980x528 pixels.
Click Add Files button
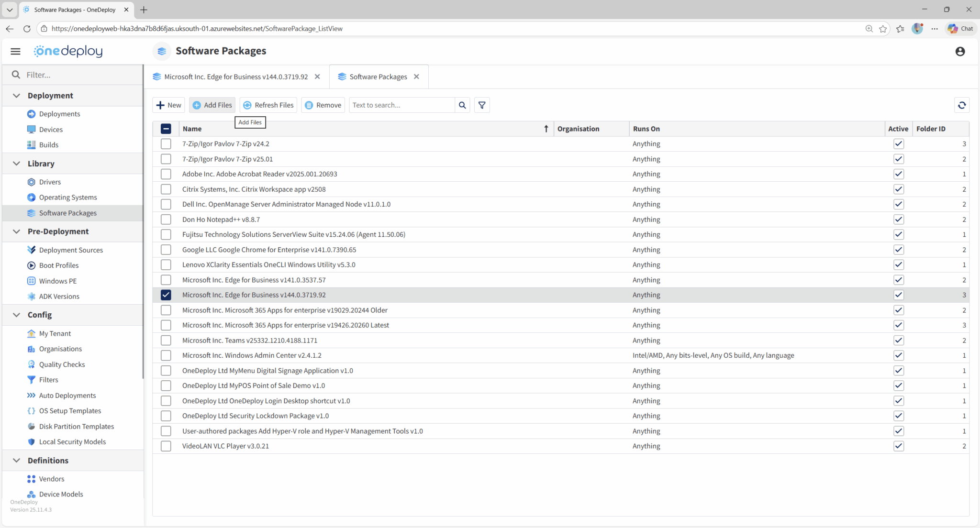(212, 105)
